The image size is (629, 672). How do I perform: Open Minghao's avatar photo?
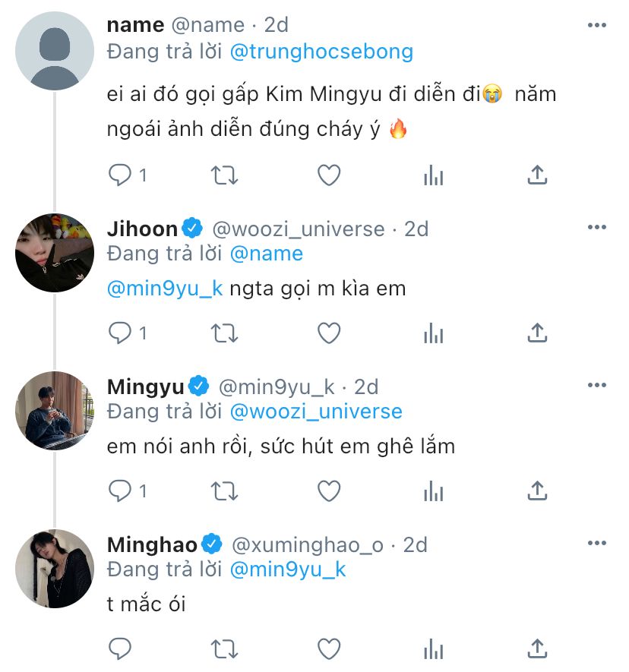point(54,569)
